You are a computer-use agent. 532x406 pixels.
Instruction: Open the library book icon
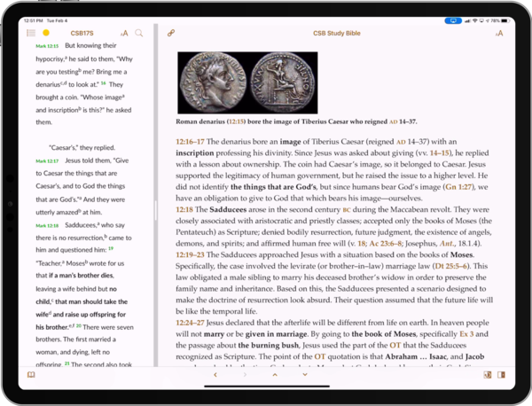31,375
